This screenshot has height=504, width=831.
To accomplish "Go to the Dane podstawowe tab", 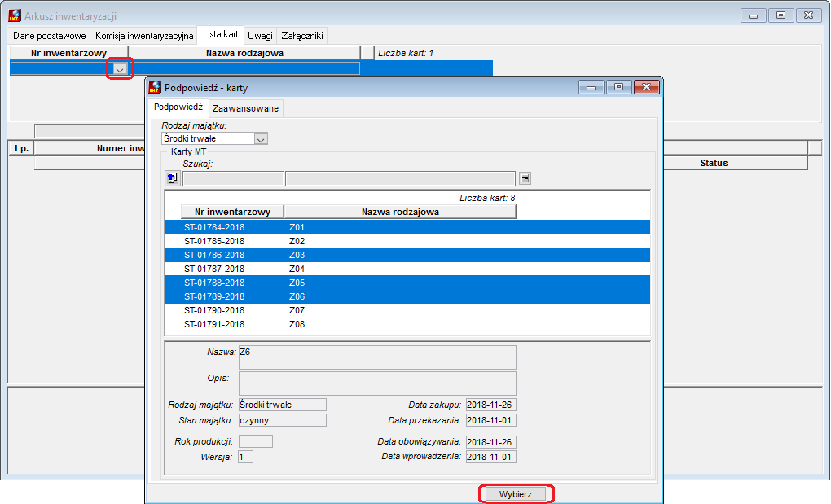I will coord(49,36).
